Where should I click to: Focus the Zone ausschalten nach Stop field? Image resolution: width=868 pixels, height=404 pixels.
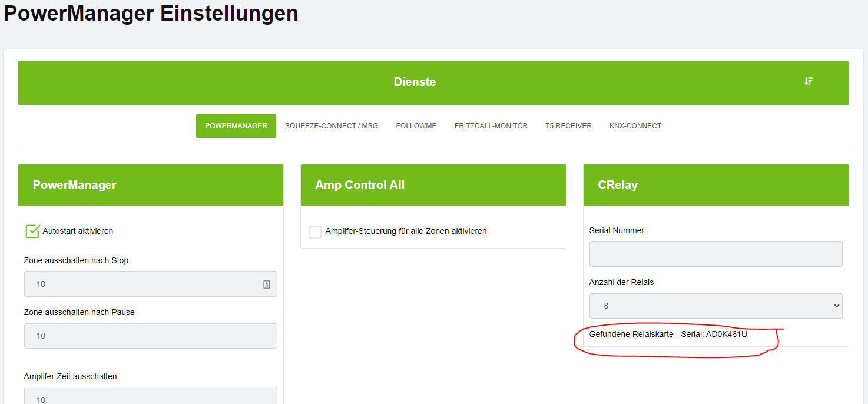(150, 284)
